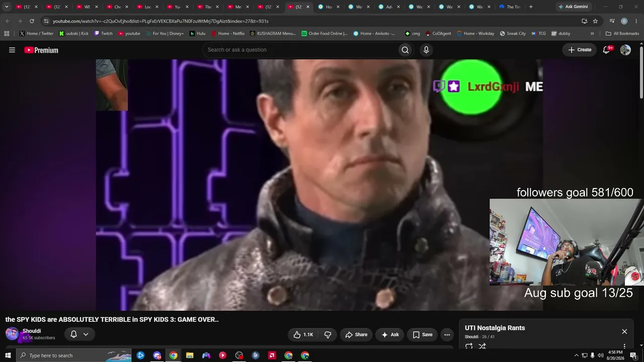This screenshot has width=644, height=362.
Task: Open the Home / Twitter bookmark
Action: click(x=36, y=34)
